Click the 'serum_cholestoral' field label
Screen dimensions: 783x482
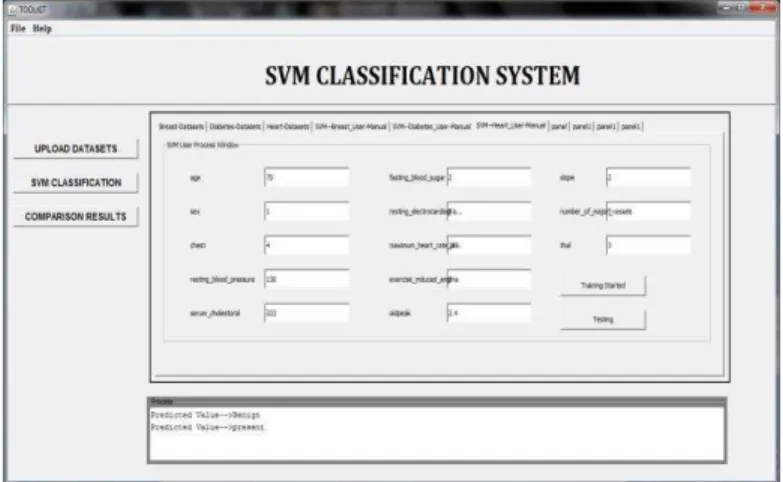[215, 313]
